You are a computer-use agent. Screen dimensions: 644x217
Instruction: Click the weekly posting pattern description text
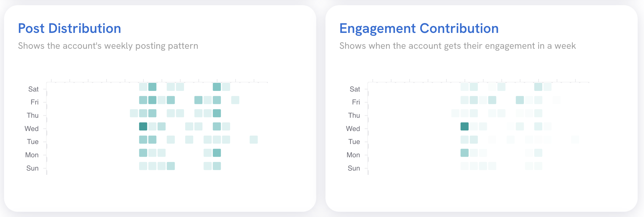[108, 46]
